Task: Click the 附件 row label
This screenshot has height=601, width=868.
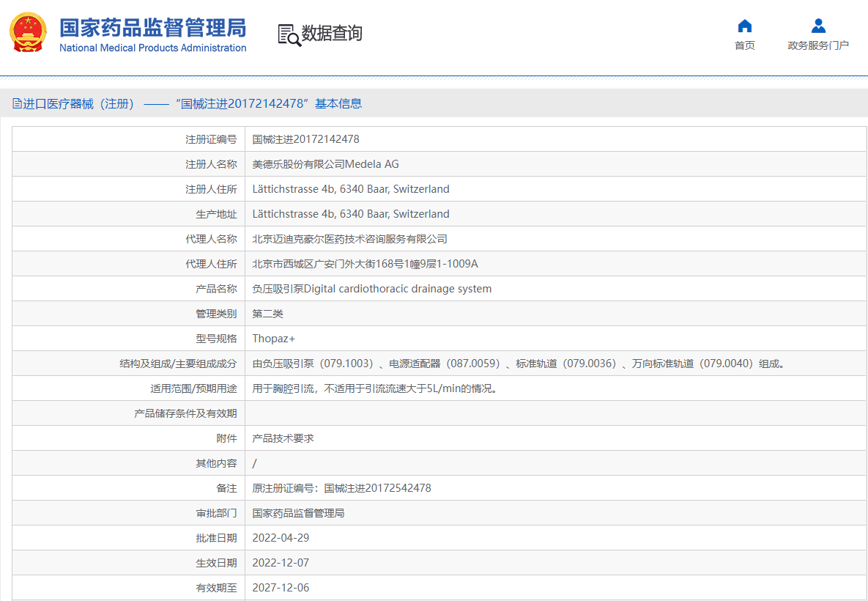Action: (x=226, y=438)
